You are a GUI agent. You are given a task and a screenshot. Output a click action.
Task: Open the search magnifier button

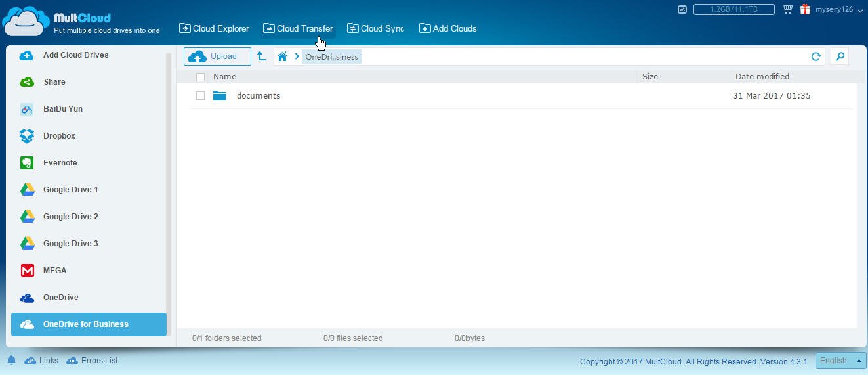click(840, 56)
